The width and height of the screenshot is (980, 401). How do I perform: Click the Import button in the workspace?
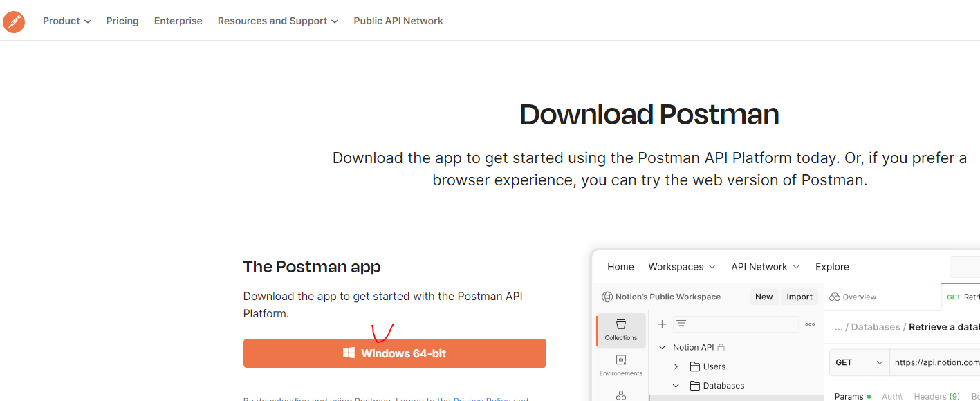799,297
